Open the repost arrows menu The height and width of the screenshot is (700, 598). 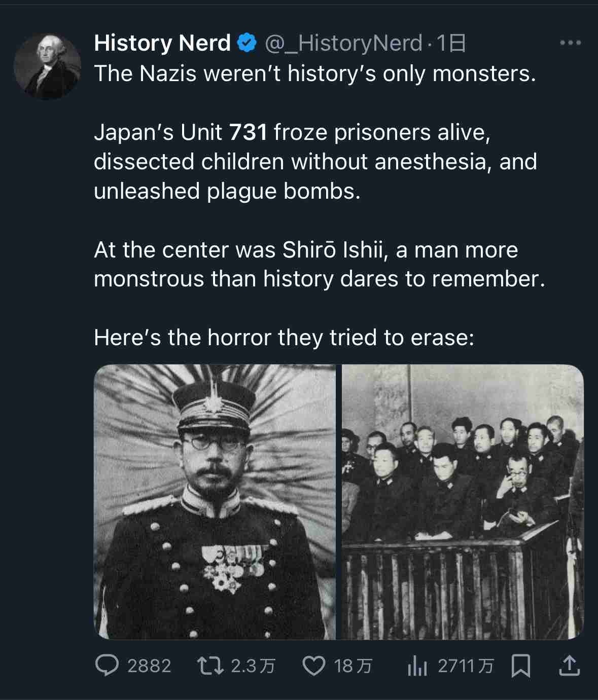tap(210, 666)
